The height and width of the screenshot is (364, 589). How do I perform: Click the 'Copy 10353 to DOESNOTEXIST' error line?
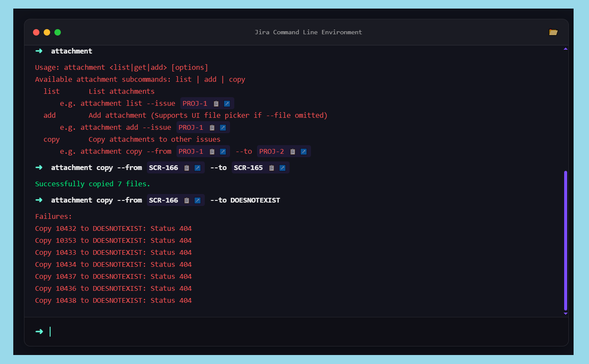114,241
